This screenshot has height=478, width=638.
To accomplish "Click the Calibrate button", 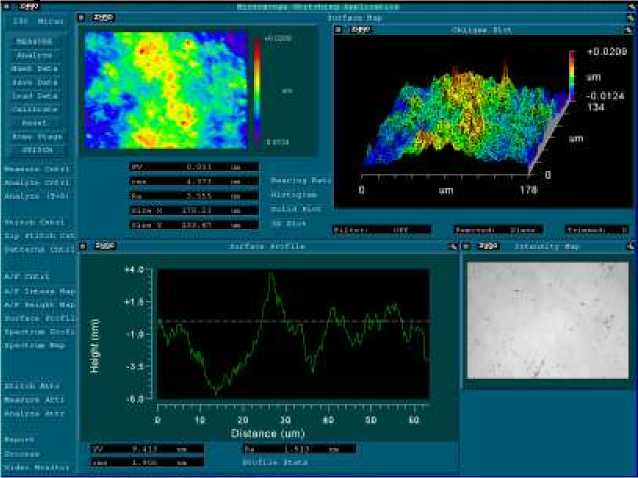I will click(x=35, y=109).
